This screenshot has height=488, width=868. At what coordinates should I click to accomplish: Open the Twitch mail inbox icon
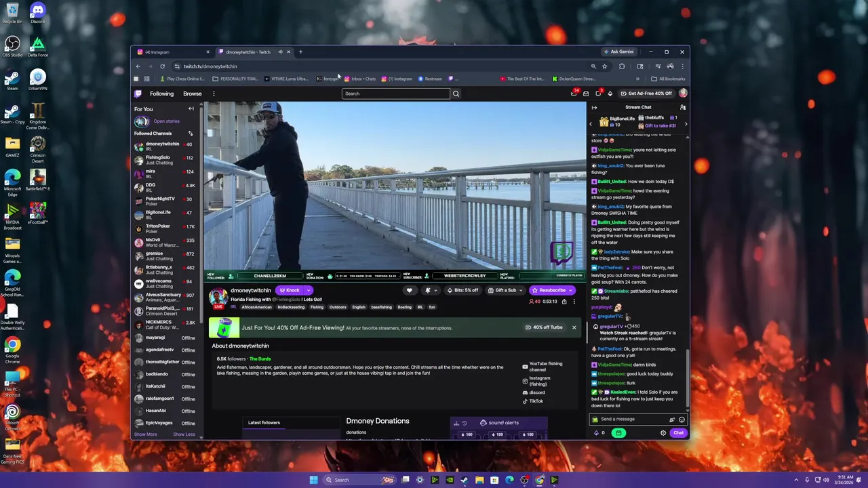tap(586, 94)
